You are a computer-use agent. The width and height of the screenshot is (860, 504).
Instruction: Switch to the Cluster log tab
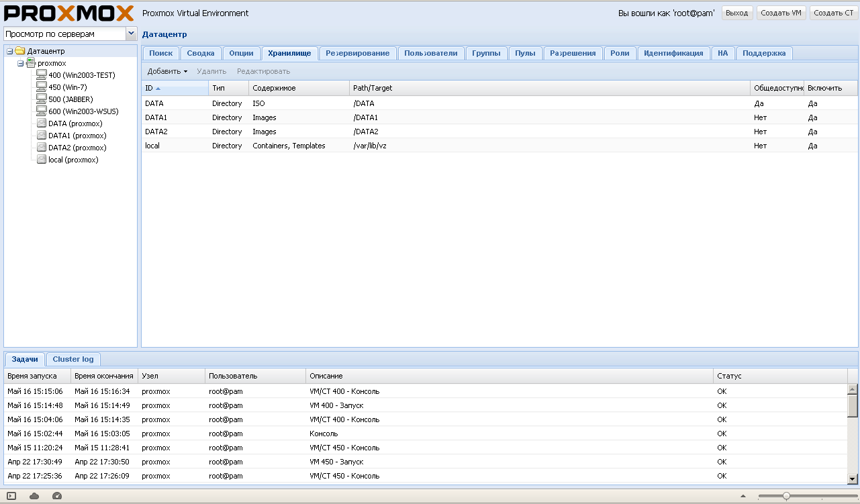73,359
